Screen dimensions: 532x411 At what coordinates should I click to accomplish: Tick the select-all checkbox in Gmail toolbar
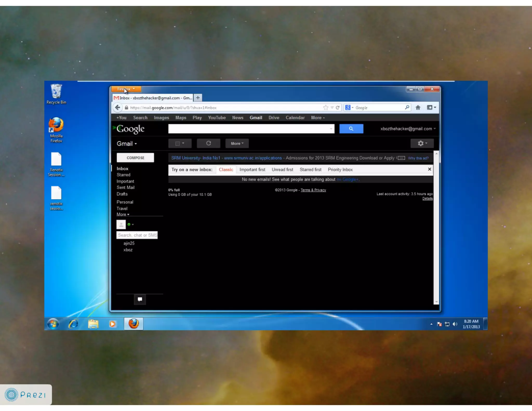178,143
